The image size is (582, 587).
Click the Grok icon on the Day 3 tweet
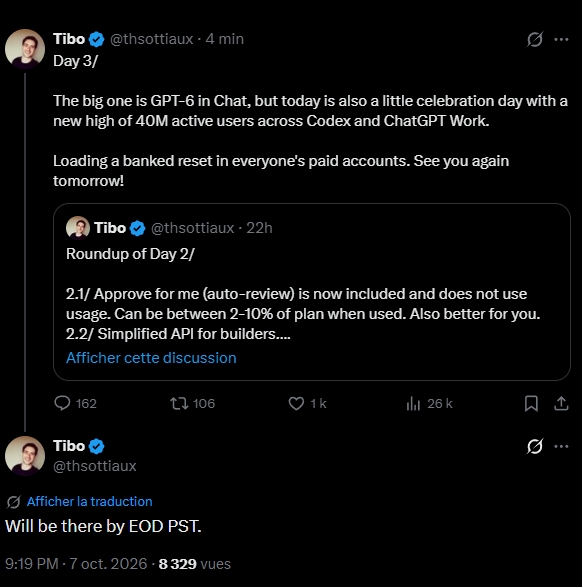534,39
